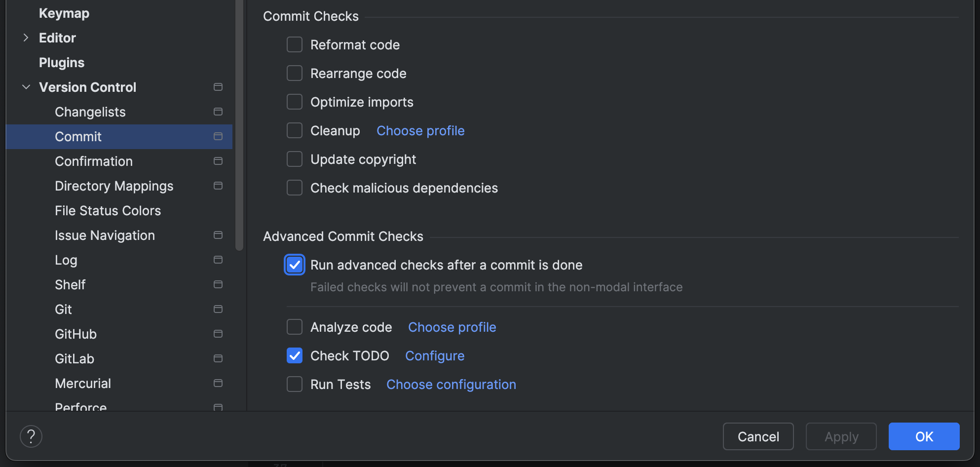
Task: Click project-level icon next to Version Control
Action: [x=218, y=87]
